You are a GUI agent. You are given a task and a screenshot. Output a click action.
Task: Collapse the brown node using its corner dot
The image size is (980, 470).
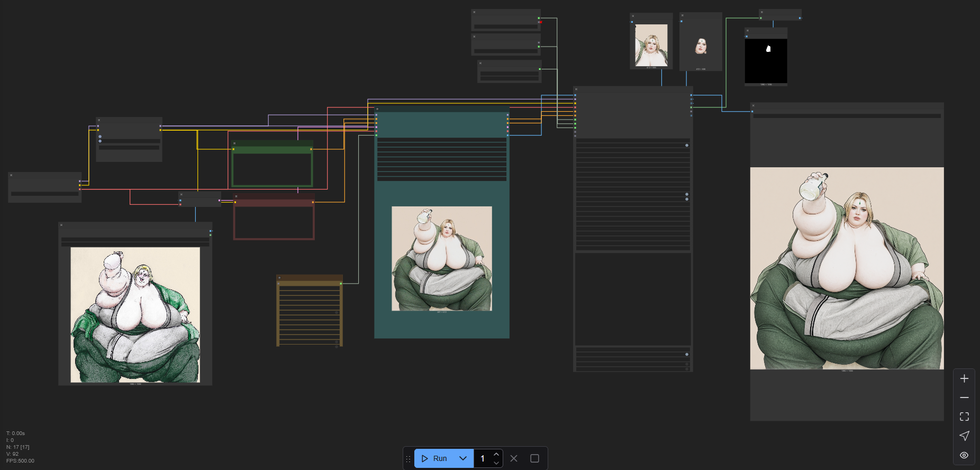[279, 277]
